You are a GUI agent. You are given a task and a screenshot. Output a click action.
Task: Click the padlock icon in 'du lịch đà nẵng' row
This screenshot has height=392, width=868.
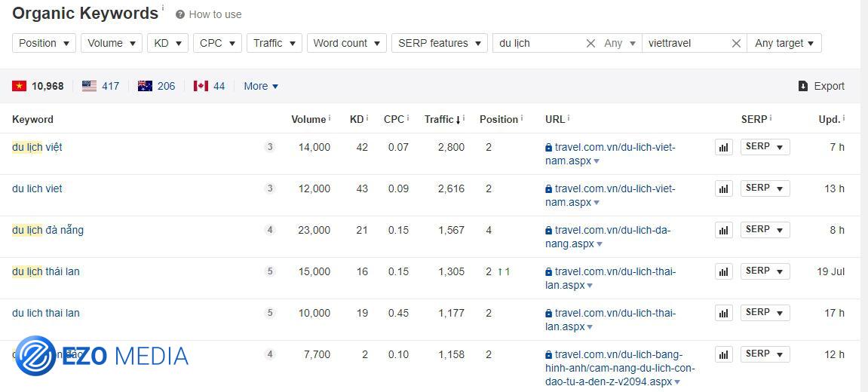pyautogui.click(x=548, y=231)
